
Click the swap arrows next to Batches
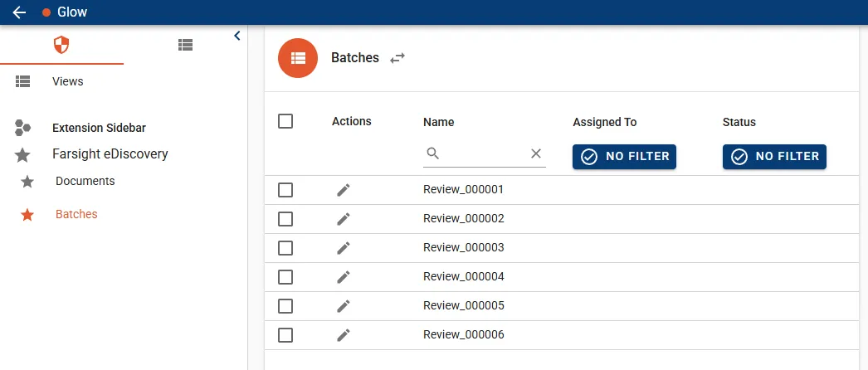tap(397, 58)
